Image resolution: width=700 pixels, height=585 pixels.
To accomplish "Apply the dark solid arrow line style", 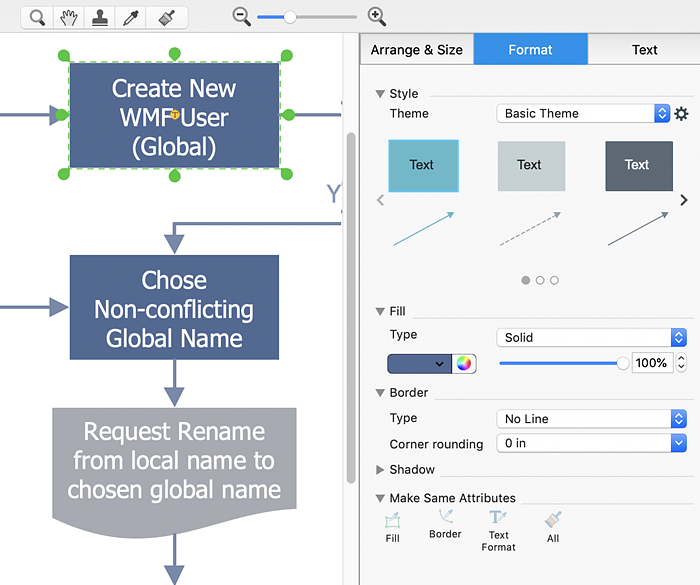I will [x=638, y=229].
